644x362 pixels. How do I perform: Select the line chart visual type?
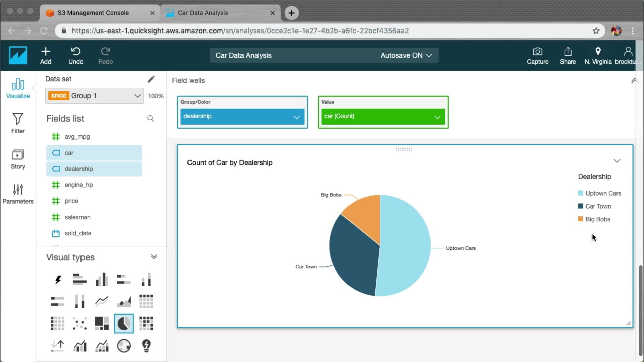(x=102, y=301)
